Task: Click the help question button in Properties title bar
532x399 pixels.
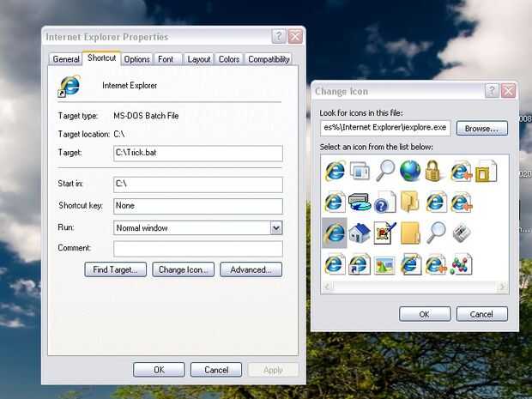Action: tap(279, 36)
